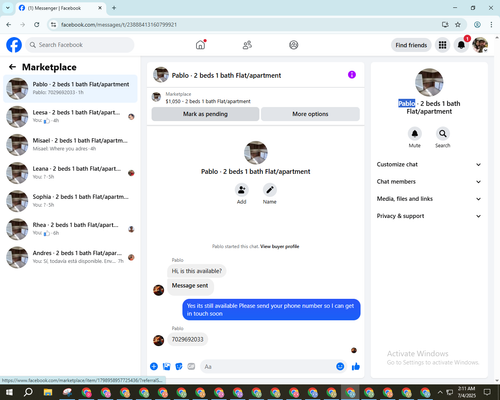This screenshot has width=500, height=400.
Task: Click the 'Hi, is this available?' message
Action: coord(197,271)
